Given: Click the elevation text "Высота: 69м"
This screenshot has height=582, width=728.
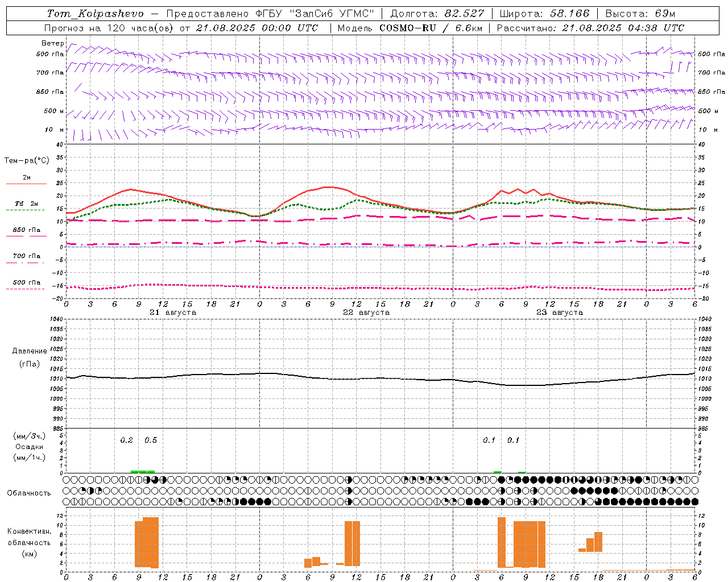Looking at the screenshot, I should click(x=640, y=14).
